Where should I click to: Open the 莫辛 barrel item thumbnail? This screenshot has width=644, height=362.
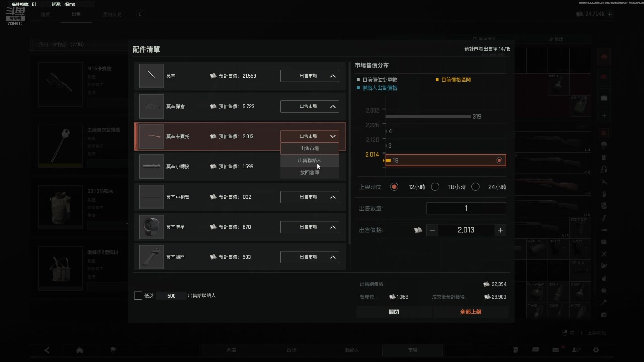pos(151,76)
